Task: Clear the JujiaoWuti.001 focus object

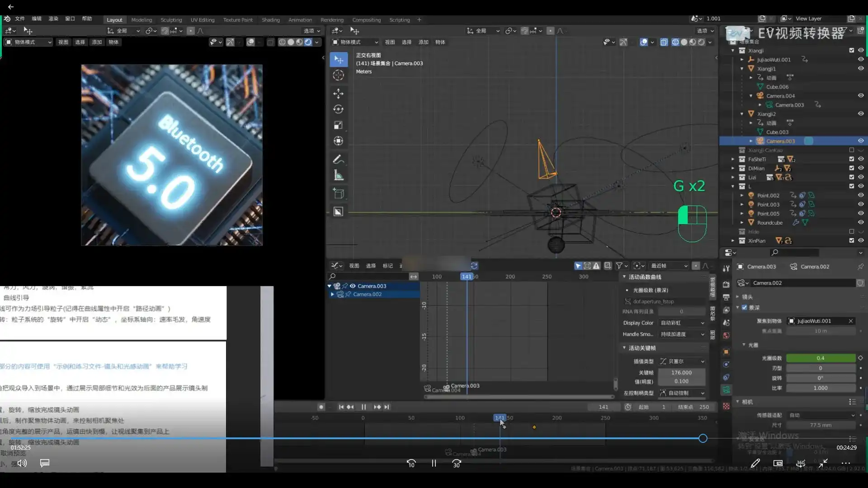Action: point(850,321)
